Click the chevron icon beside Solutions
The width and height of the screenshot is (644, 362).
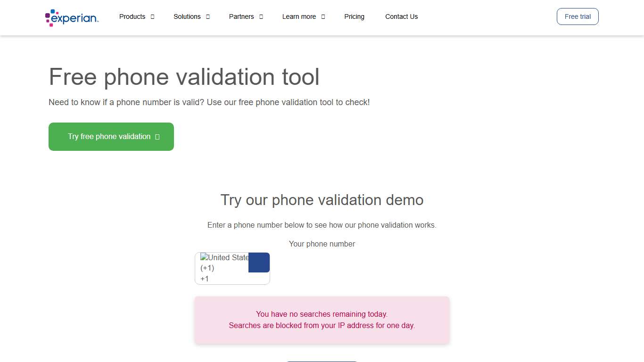207,16
